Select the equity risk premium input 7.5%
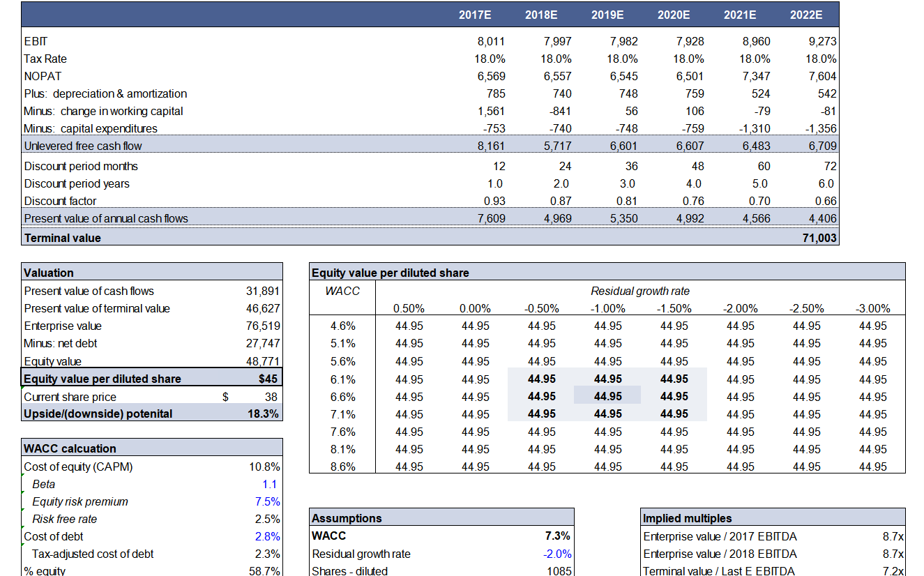The height and width of the screenshot is (576, 924). (x=268, y=502)
